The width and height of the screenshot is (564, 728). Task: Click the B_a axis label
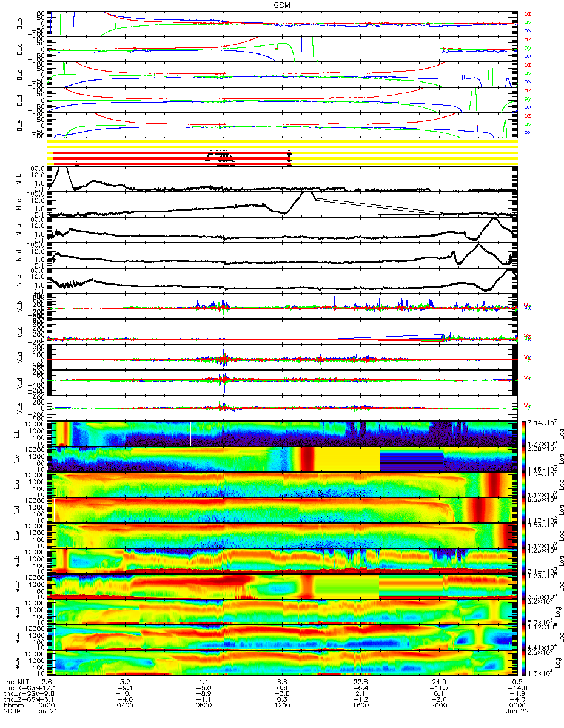[x=19, y=74]
